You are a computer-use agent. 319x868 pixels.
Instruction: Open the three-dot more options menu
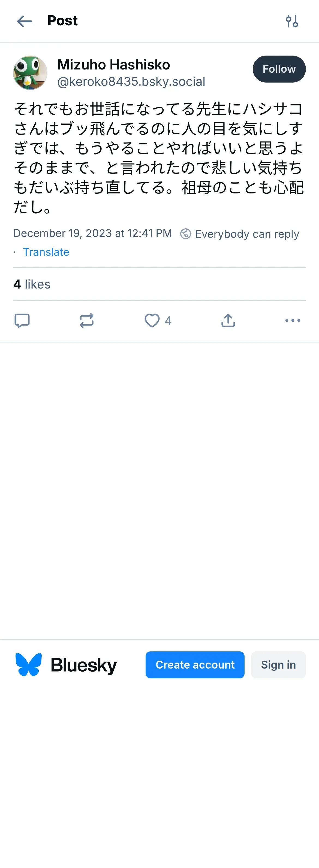click(x=292, y=320)
